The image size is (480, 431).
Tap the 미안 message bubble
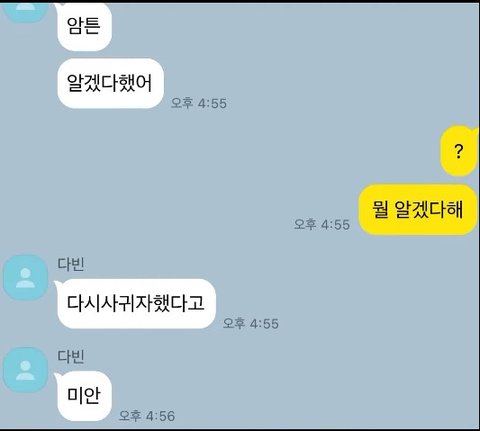tap(84, 396)
